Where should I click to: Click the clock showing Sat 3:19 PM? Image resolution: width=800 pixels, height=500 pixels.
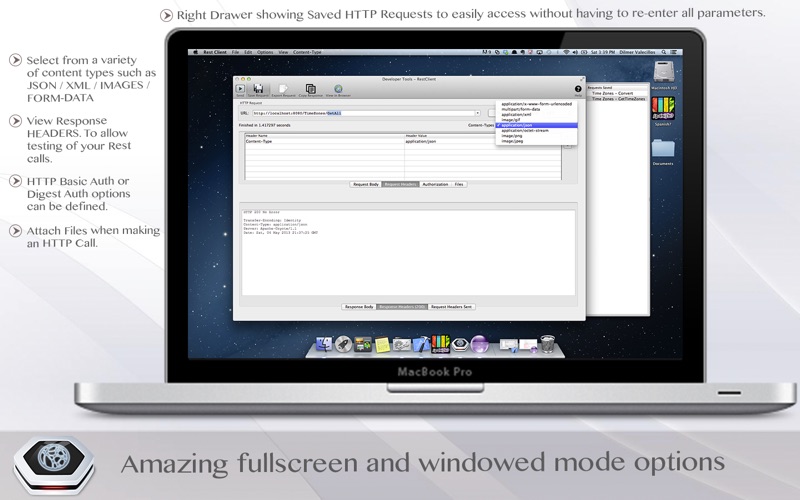click(x=603, y=52)
